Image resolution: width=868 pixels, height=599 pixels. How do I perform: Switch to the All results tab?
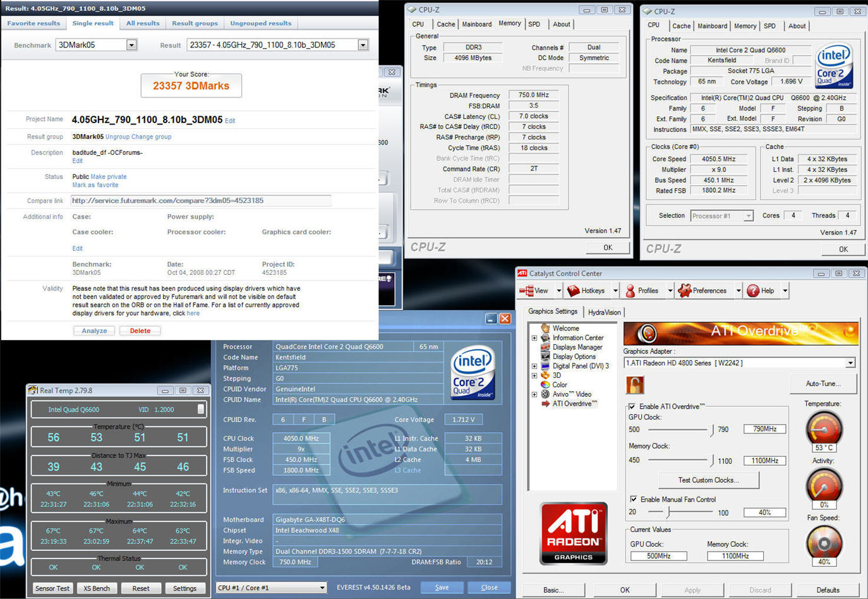click(x=143, y=23)
